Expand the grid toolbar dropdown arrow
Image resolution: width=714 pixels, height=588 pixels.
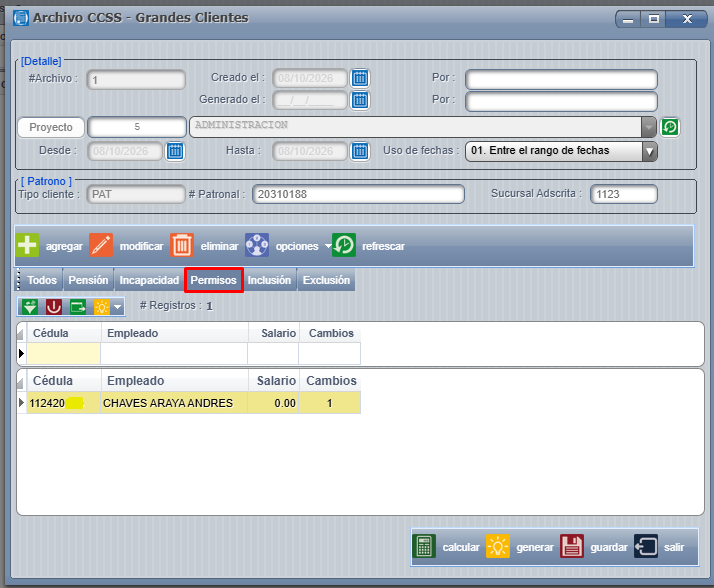tap(118, 307)
